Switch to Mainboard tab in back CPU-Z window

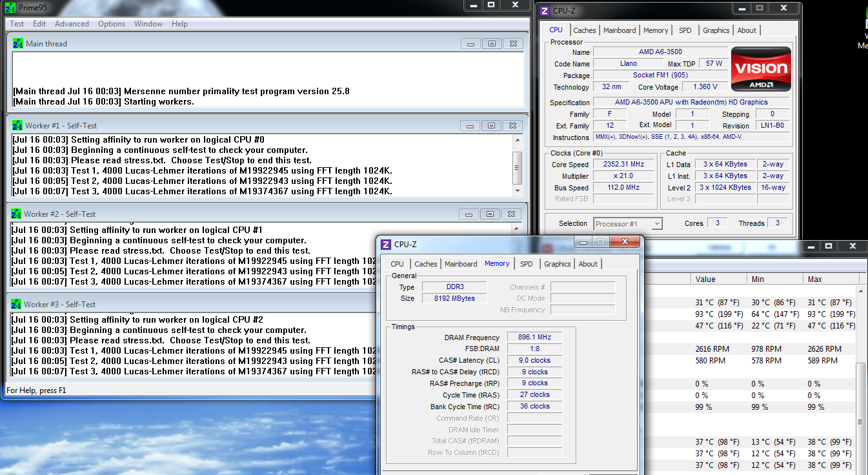pos(620,30)
